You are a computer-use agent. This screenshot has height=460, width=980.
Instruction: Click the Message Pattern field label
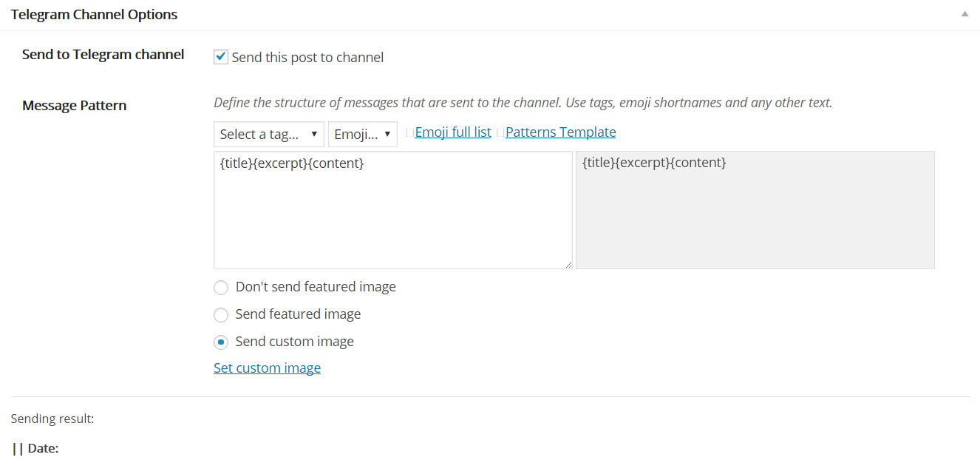coord(74,106)
